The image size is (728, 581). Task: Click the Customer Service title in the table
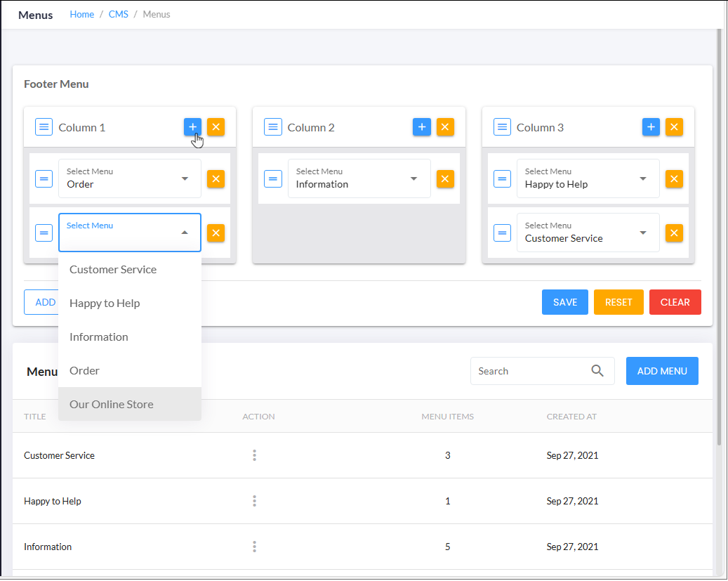[59, 455]
